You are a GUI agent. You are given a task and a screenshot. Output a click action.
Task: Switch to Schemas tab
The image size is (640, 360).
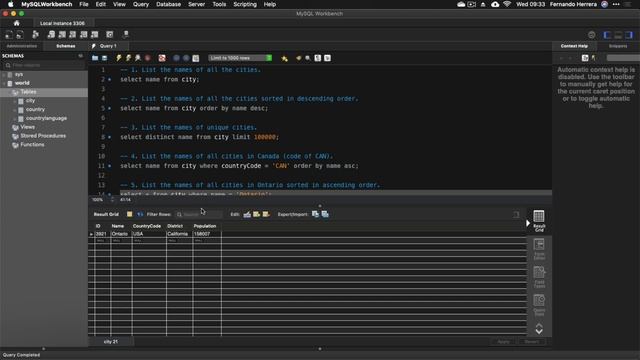[66, 46]
